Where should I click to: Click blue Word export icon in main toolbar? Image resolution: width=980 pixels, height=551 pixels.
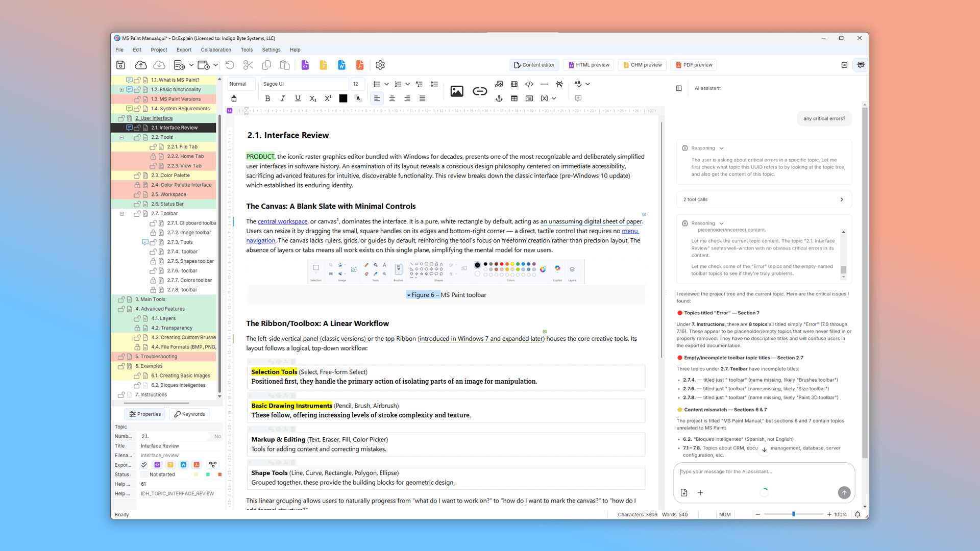click(341, 65)
